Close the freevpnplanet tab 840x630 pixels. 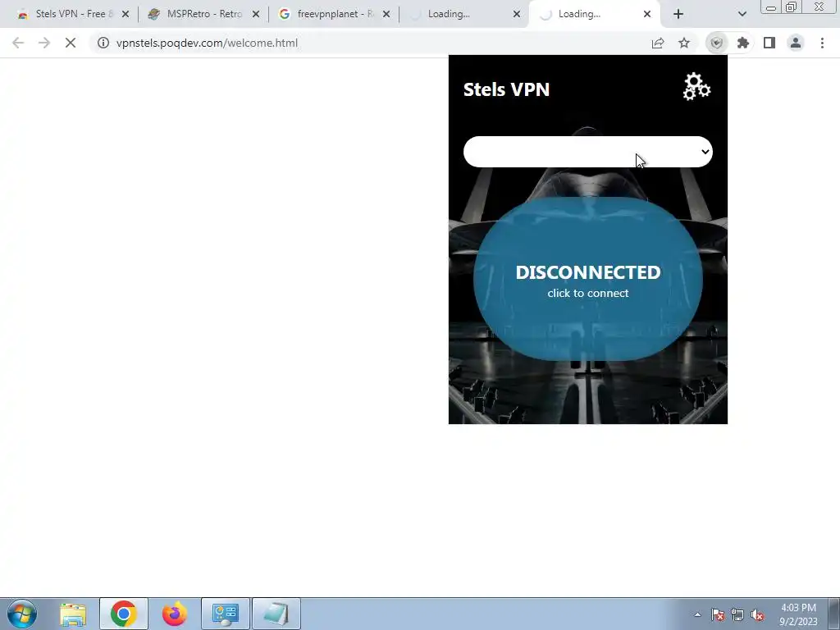click(x=386, y=15)
